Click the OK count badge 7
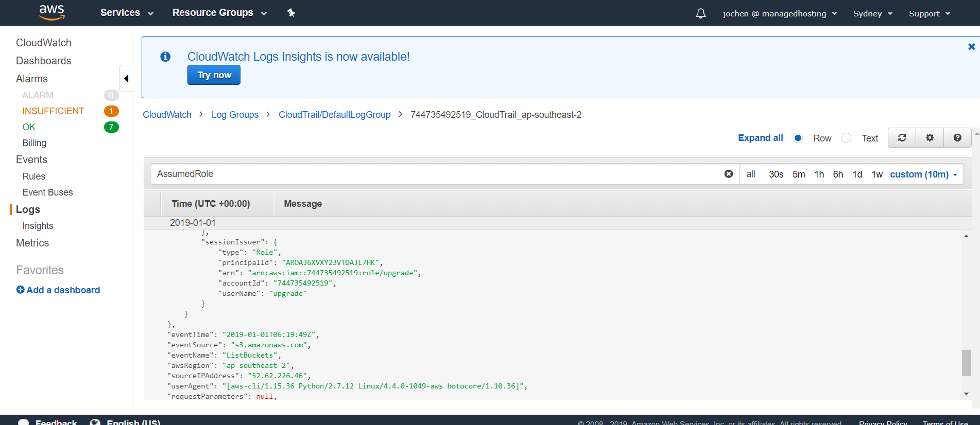Viewport: 980px width, 425px height. coord(111,127)
